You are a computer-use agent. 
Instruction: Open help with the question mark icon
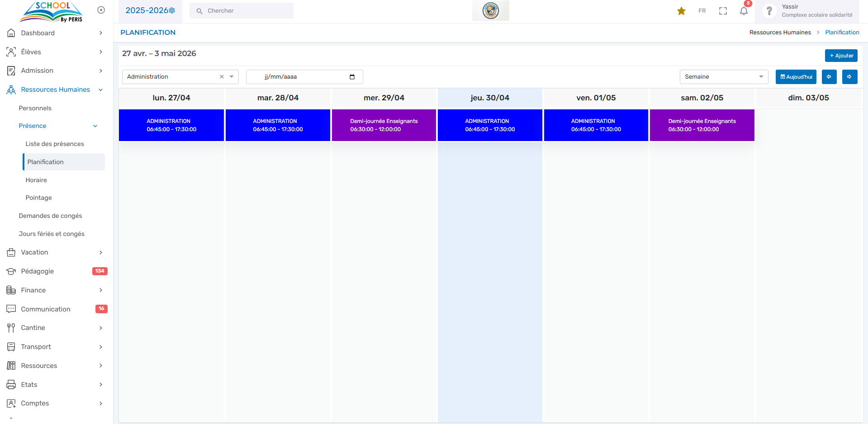(x=769, y=10)
